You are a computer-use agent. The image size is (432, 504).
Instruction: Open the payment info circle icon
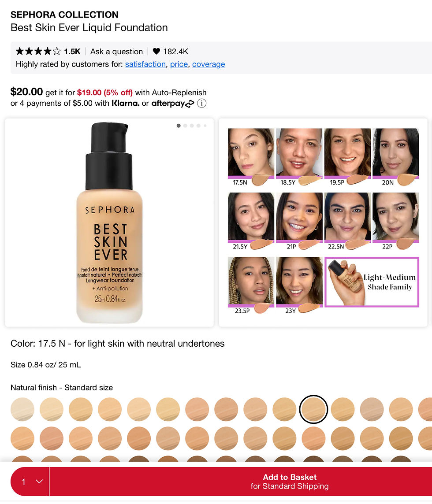202,104
